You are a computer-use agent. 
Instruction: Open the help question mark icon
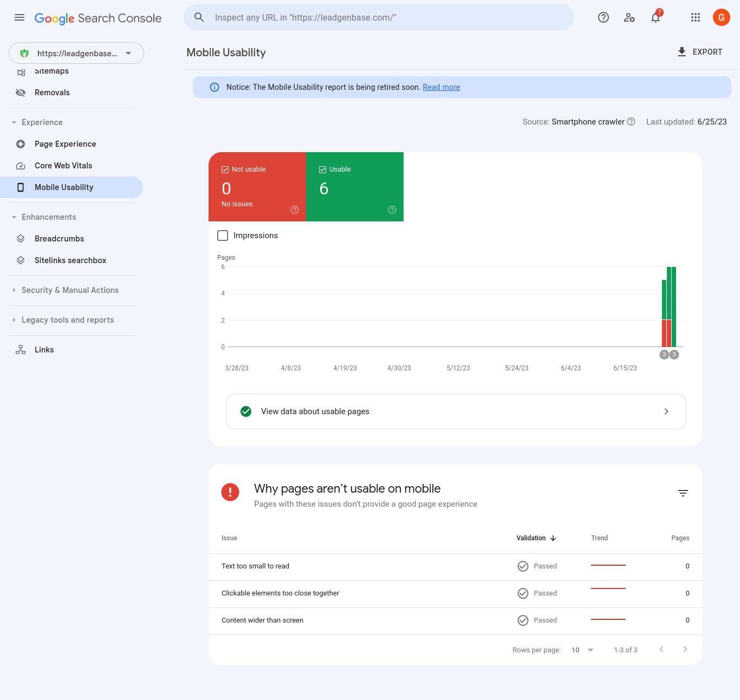603,17
